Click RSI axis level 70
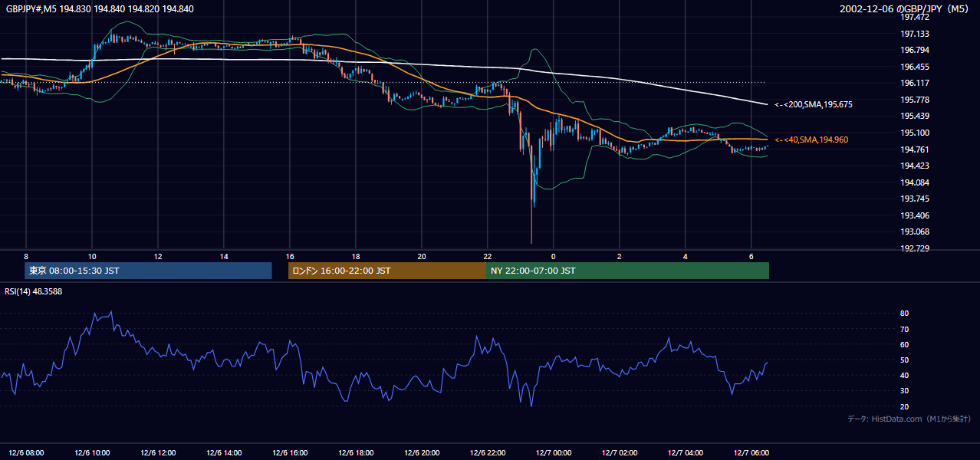Viewport: 980px width, 460px height. [x=905, y=329]
